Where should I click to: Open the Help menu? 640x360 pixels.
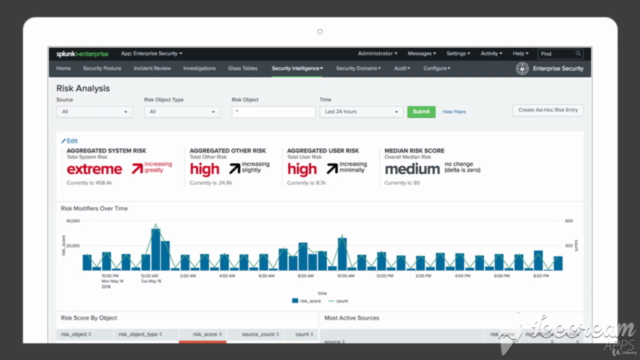pyautogui.click(x=520, y=53)
